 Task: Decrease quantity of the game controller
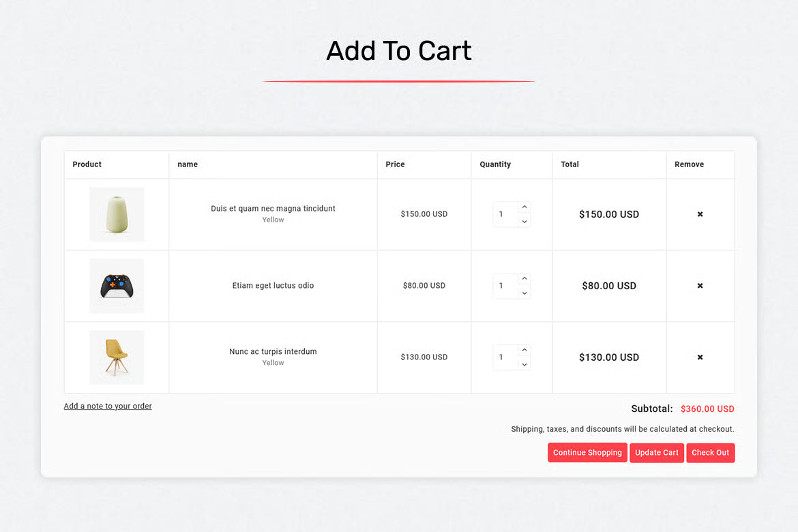click(x=524, y=293)
